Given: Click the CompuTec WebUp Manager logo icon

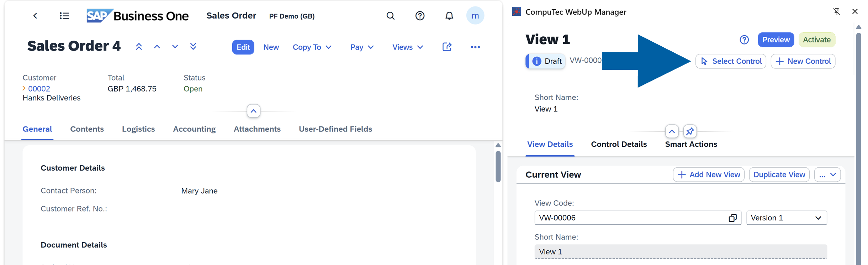Looking at the screenshot, I should coord(517,12).
